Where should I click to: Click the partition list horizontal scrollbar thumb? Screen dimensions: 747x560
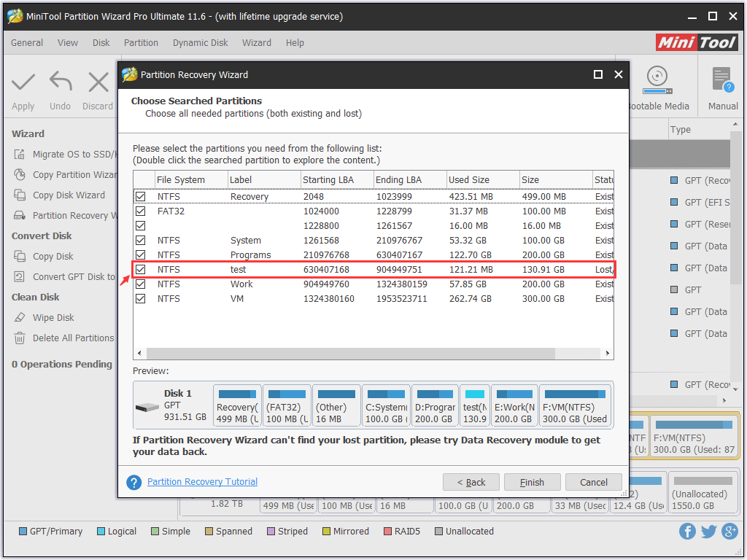click(x=351, y=354)
